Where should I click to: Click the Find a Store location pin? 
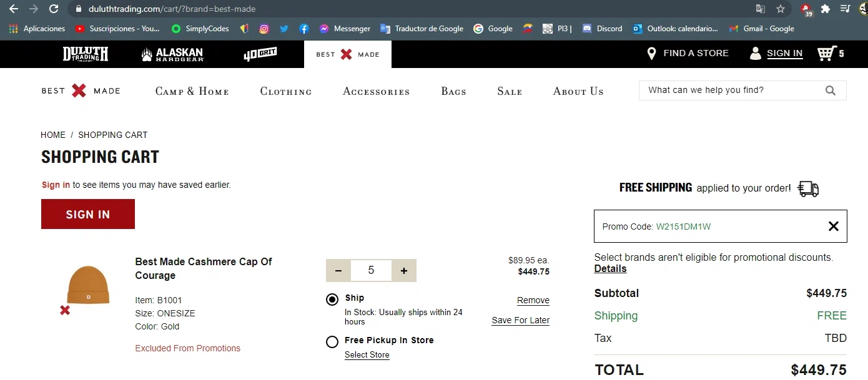[x=651, y=54]
